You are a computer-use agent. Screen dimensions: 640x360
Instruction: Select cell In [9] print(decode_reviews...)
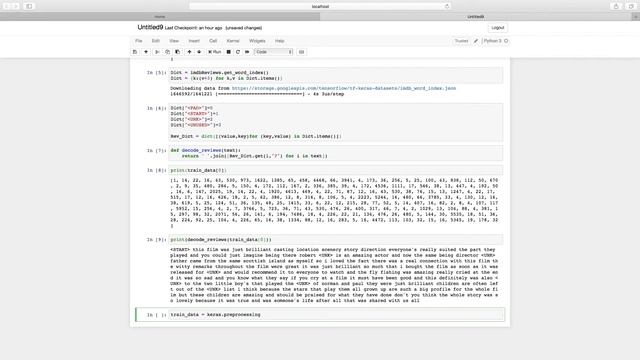pyautogui.click(x=336, y=240)
